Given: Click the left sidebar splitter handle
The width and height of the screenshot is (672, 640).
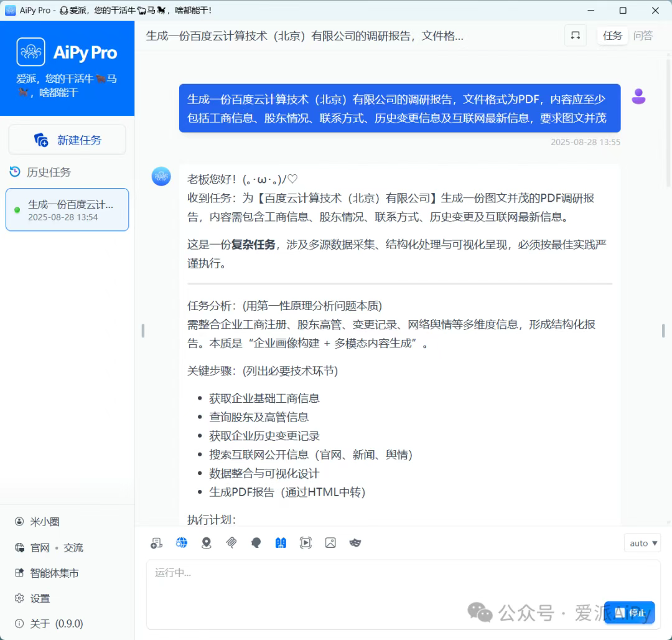Looking at the screenshot, I should 142,331.
